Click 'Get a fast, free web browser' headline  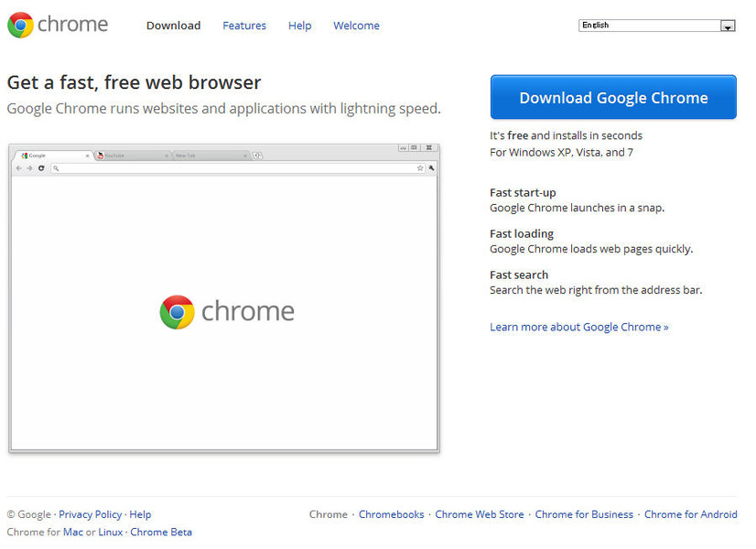click(134, 82)
